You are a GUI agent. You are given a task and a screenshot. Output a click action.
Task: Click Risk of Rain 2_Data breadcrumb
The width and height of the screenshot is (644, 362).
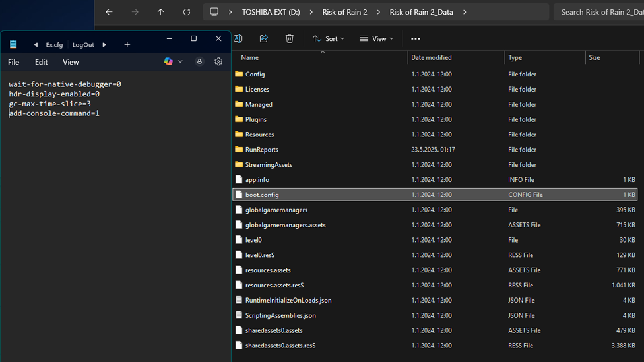[422, 12]
